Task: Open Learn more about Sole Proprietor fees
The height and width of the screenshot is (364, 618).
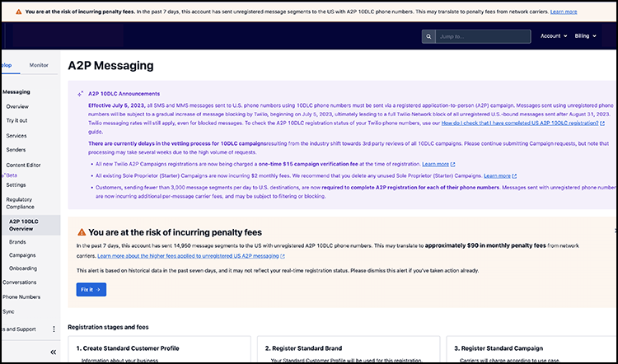Action: (x=497, y=175)
